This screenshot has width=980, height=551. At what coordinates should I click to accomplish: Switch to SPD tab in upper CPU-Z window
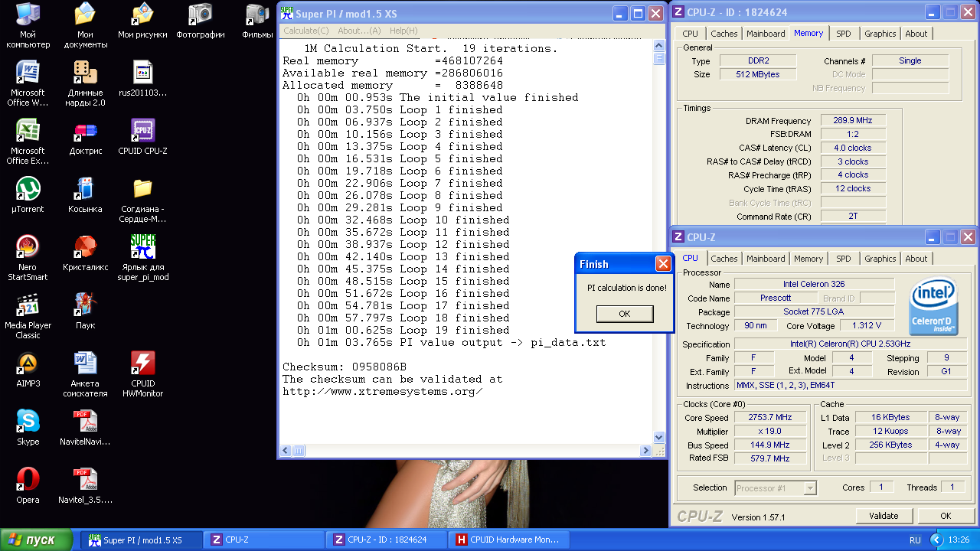tap(843, 34)
